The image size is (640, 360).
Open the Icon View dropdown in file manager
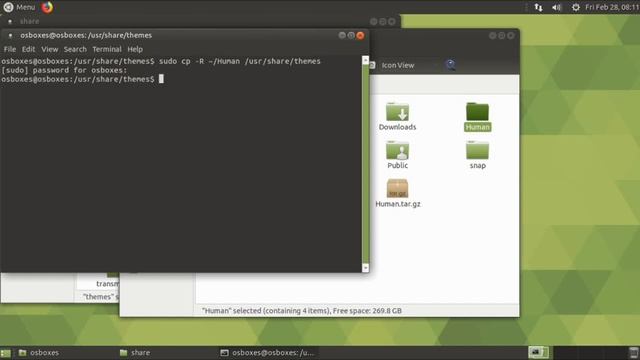398,65
